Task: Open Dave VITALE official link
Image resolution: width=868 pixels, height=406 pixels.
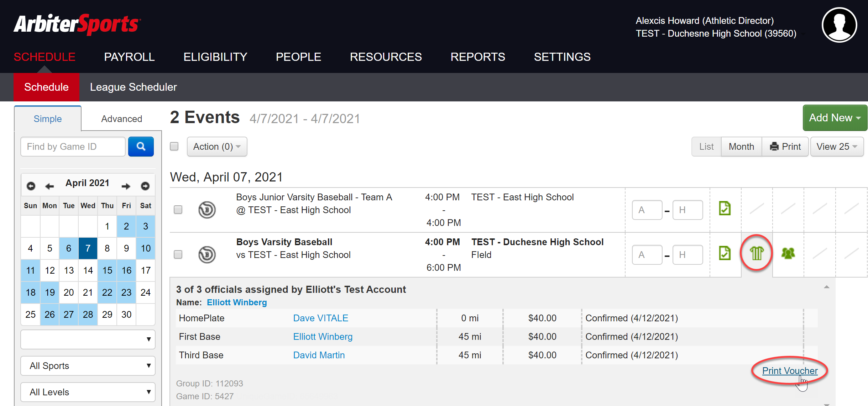Action: pos(320,318)
